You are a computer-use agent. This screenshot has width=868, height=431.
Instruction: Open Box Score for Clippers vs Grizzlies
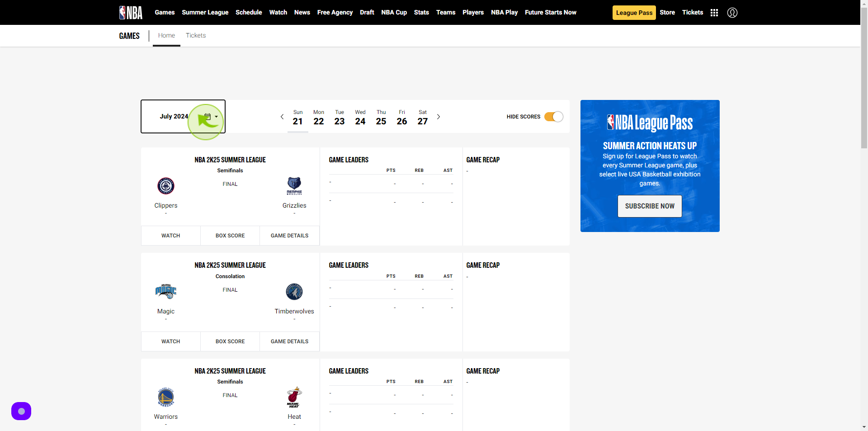pyautogui.click(x=230, y=236)
